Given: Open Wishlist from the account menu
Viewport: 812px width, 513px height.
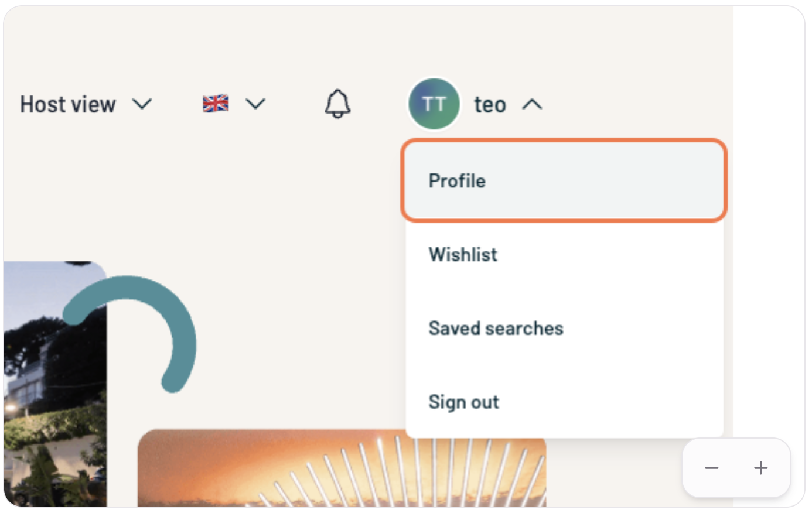Looking at the screenshot, I should pos(463,255).
